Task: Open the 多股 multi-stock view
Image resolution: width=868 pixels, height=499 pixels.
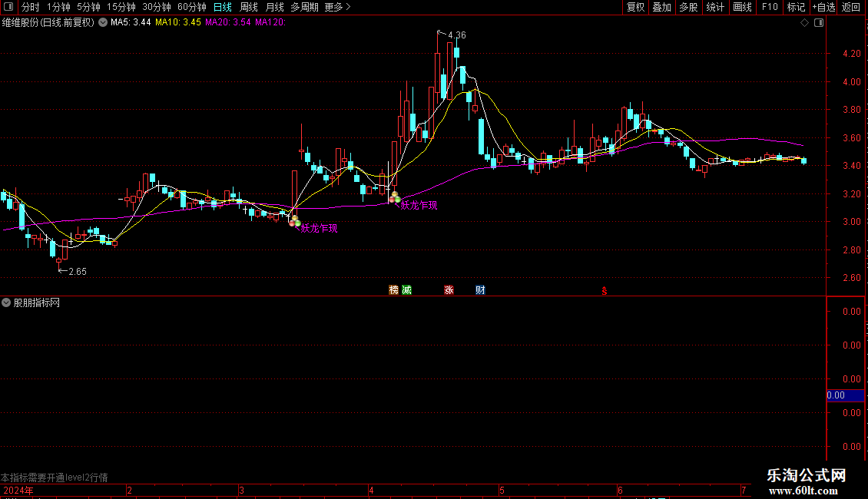Action: tap(688, 7)
